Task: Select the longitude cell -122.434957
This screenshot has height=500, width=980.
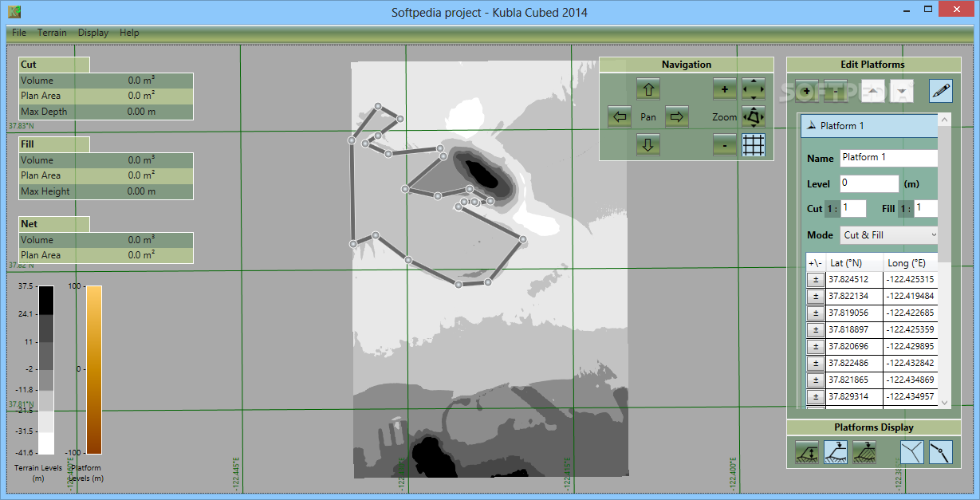Action: point(911,396)
